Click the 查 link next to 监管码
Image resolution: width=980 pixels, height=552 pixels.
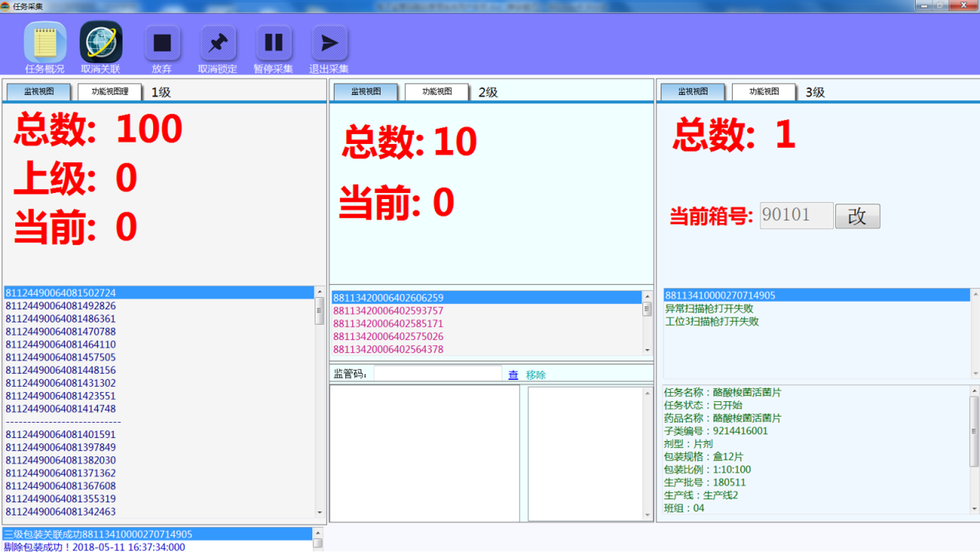[513, 375]
